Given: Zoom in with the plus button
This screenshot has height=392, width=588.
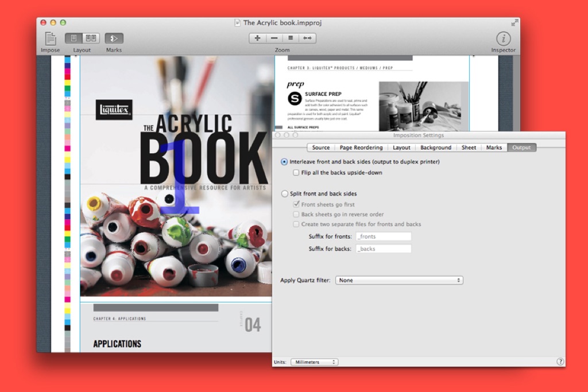Looking at the screenshot, I should click(x=258, y=38).
